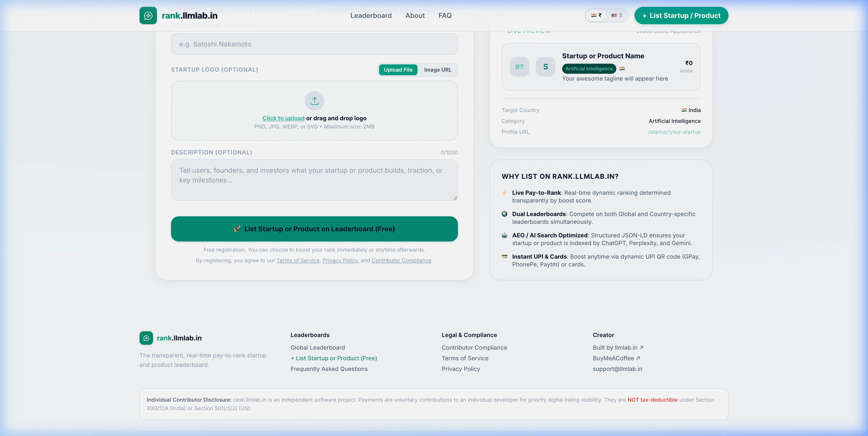
Task: Click the footer rank.llmlab.in brand text
Action: point(179,338)
